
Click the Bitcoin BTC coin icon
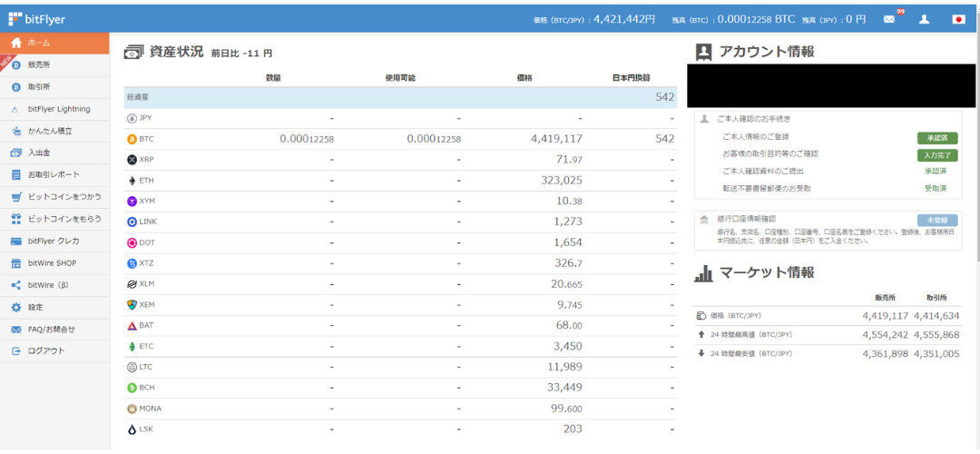pyautogui.click(x=132, y=139)
